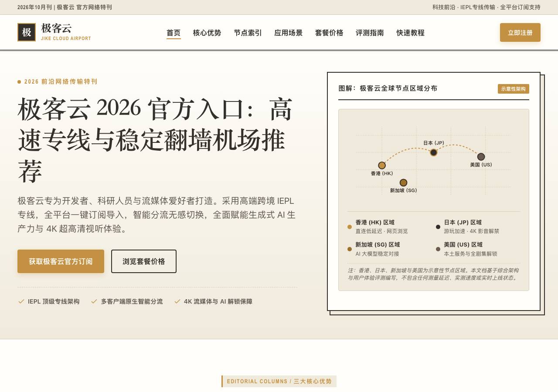Click the AI 大模型稳定对接 description
The height and width of the screenshot is (392, 558).
pyautogui.click(x=377, y=254)
